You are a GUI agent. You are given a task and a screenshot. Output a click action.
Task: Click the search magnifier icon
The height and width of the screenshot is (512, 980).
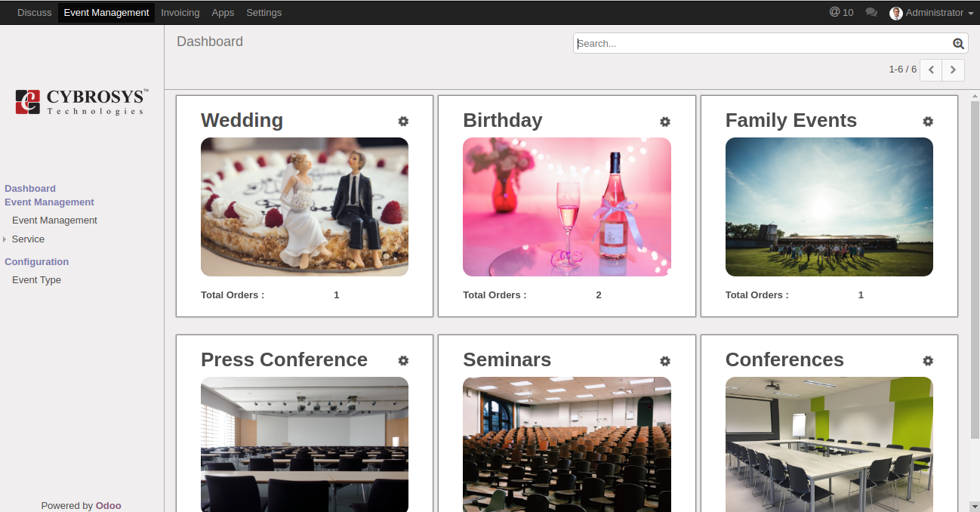point(958,44)
